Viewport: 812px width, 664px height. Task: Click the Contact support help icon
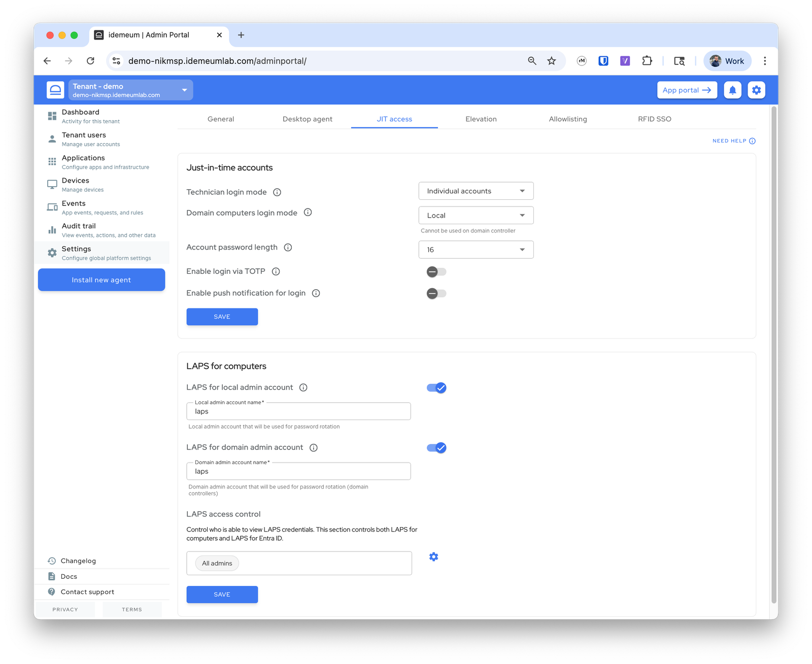[51, 592]
